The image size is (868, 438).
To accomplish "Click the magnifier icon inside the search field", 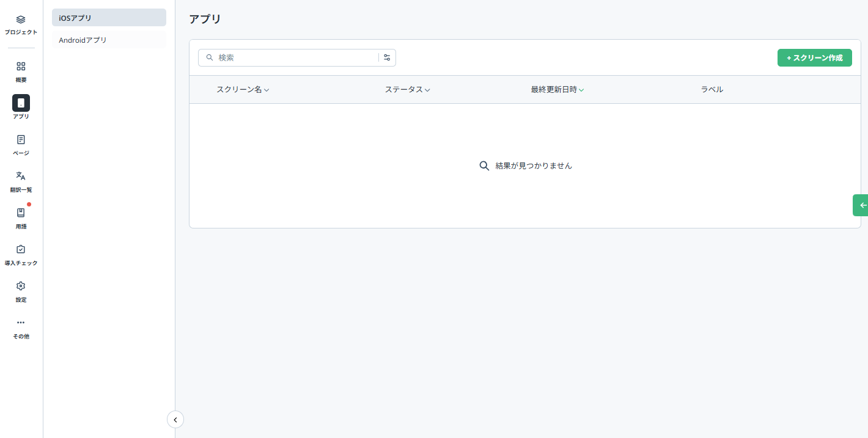I will coord(209,57).
